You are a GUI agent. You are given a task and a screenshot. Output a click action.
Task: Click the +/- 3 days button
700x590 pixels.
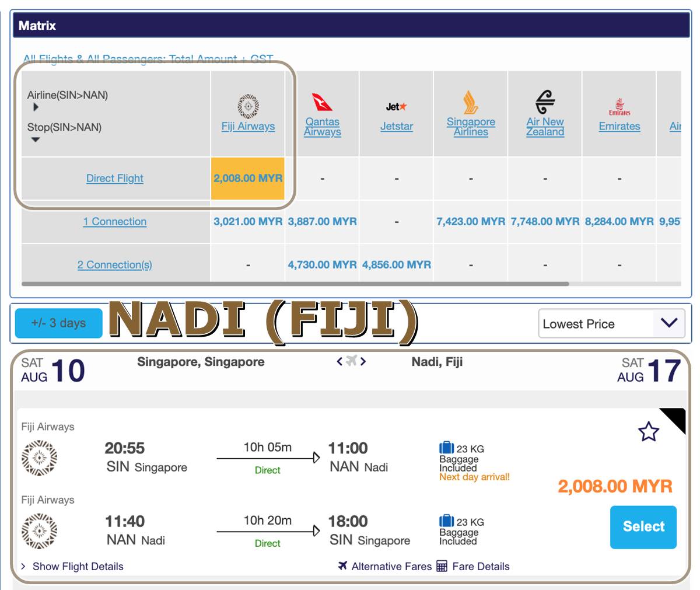[58, 323]
